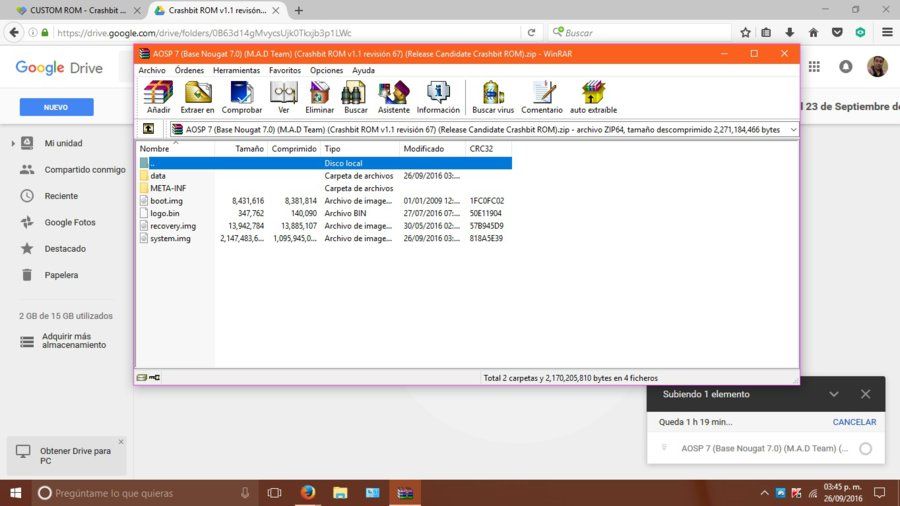Image resolution: width=900 pixels, height=506 pixels.
Task: Open File Explorer from the taskbar
Action: click(340, 492)
